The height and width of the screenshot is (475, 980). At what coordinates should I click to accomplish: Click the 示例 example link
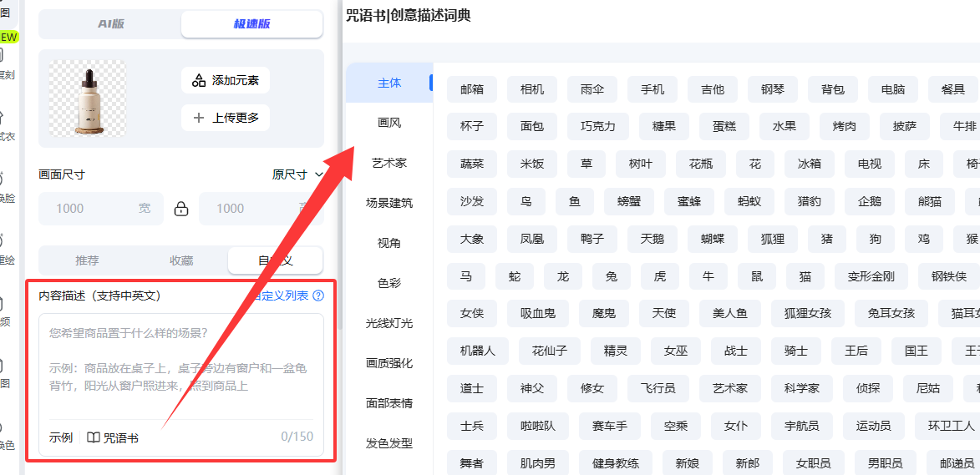coord(61,437)
